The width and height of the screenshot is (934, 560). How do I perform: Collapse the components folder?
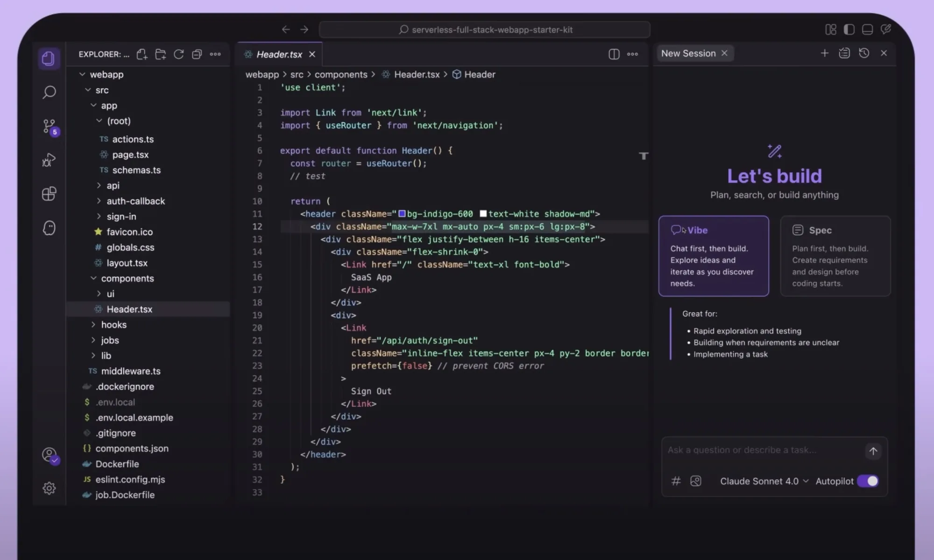tap(127, 279)
